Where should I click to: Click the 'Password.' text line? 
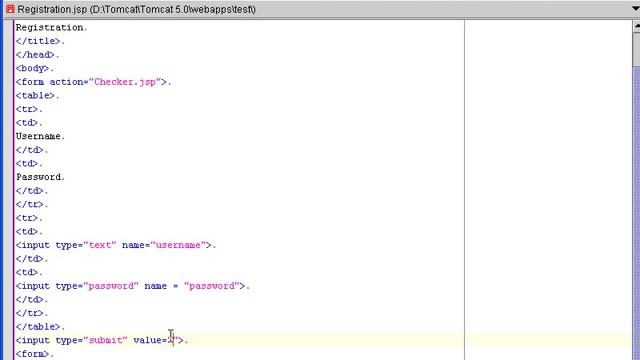40,177
